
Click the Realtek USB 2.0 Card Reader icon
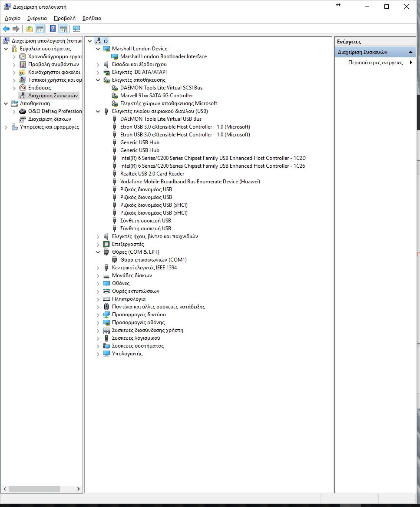115,174
